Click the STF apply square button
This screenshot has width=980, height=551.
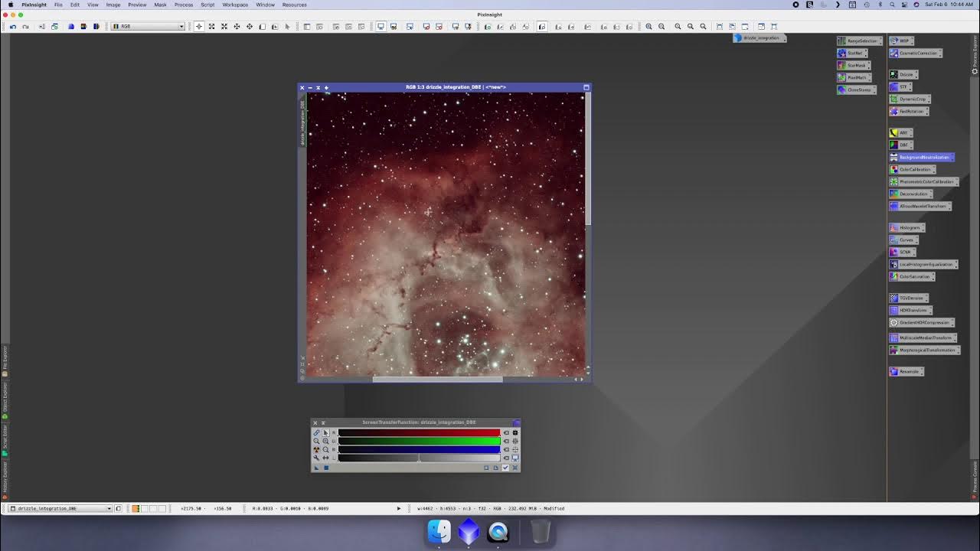coord(326,468)
